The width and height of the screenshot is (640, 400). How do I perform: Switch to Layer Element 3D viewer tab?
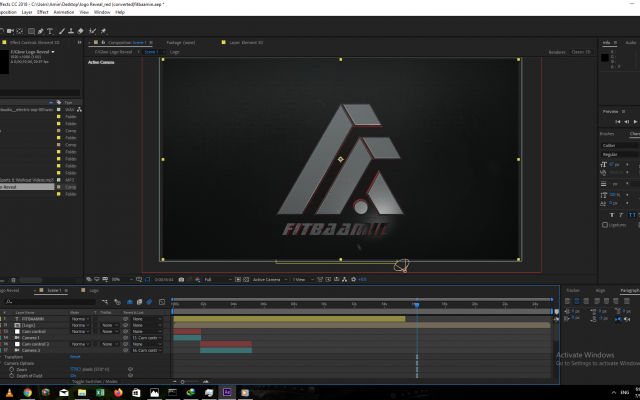246,42
